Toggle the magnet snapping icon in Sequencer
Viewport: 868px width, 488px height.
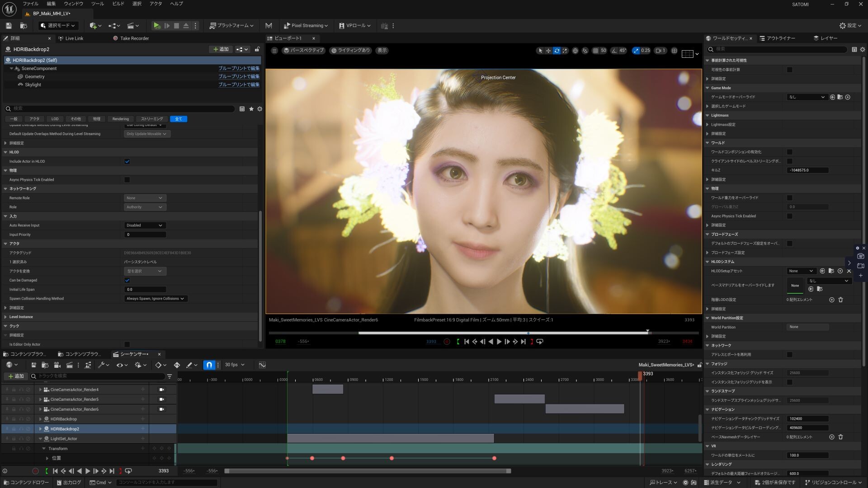point(208,365)
